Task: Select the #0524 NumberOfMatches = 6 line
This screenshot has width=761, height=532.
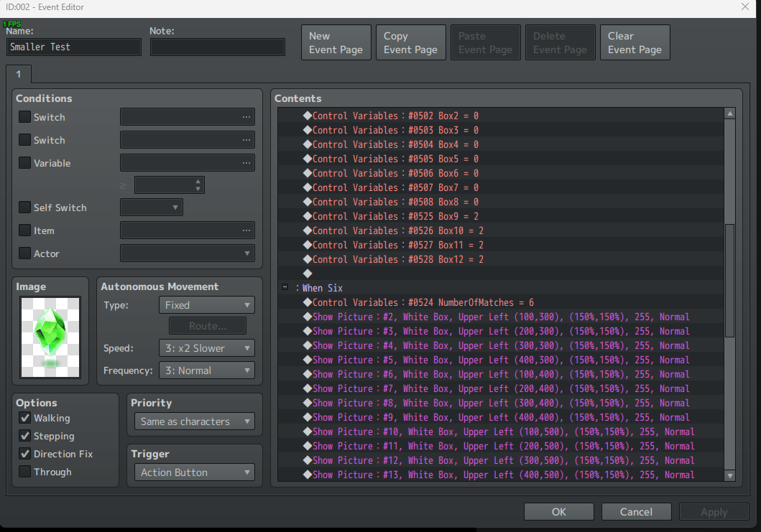Action: point(501,302)
